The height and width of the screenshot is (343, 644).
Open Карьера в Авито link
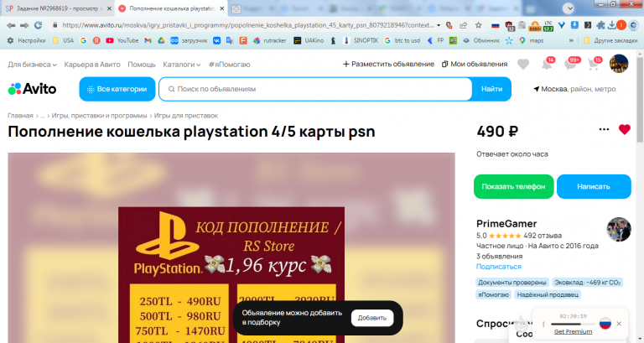92,65
